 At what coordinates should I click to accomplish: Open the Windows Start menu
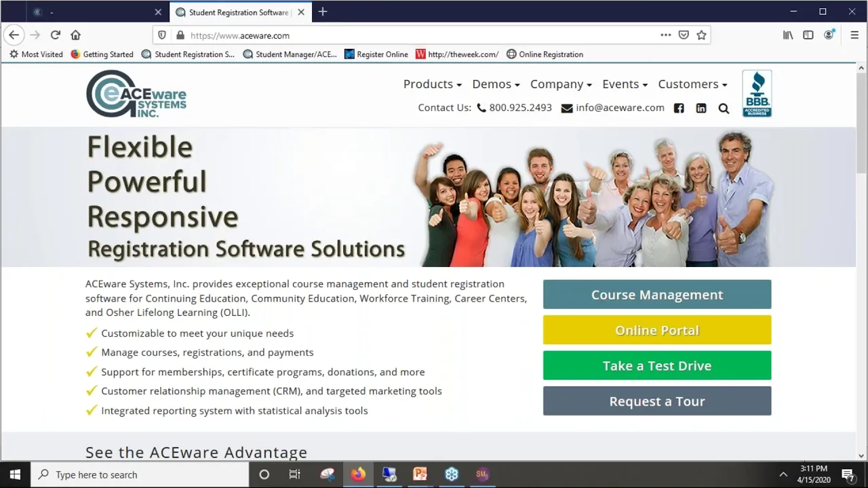pos(15,474)
